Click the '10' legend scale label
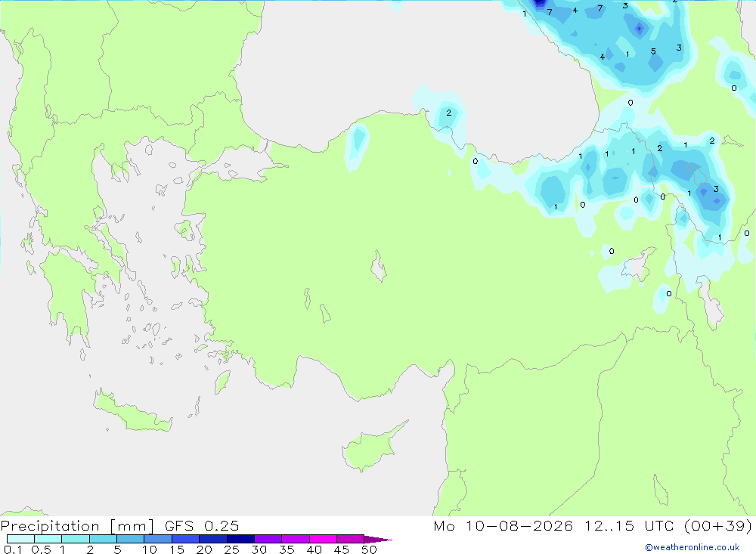The image size is (756, 554). (149, 549)
